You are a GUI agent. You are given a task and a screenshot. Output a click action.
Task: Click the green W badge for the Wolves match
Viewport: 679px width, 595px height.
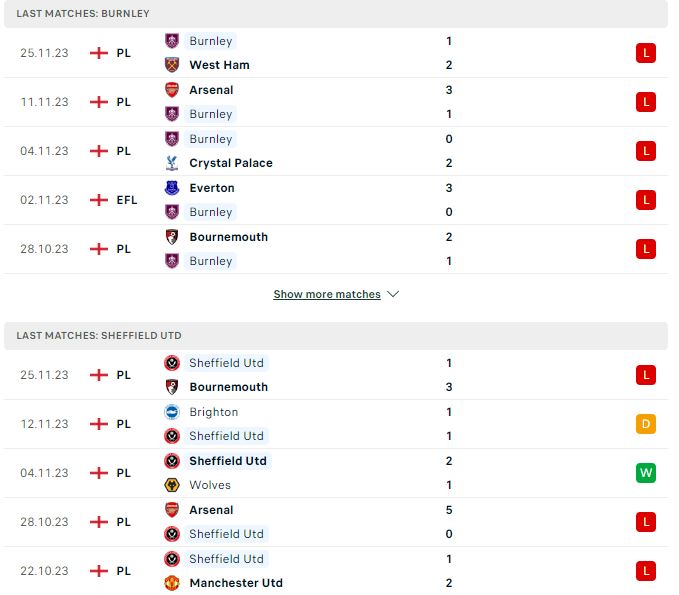646,472
